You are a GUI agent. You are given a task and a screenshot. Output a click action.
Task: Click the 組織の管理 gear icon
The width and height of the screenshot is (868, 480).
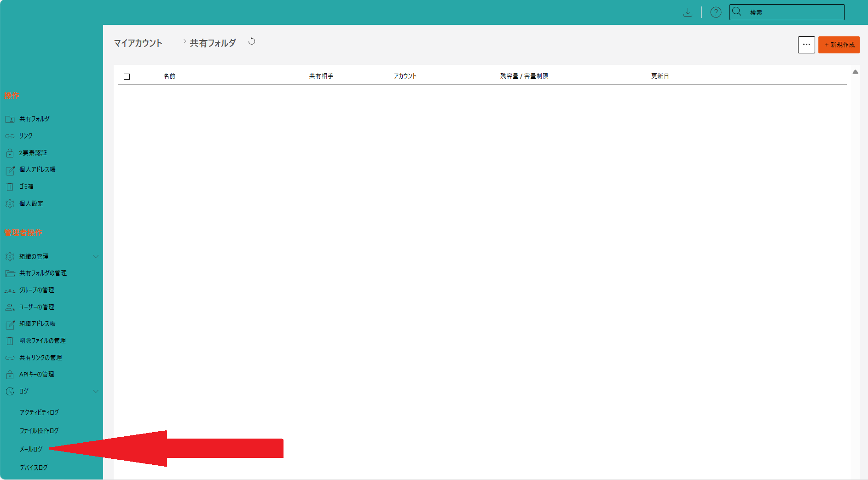pyautogui.click(x=10, y=256)
